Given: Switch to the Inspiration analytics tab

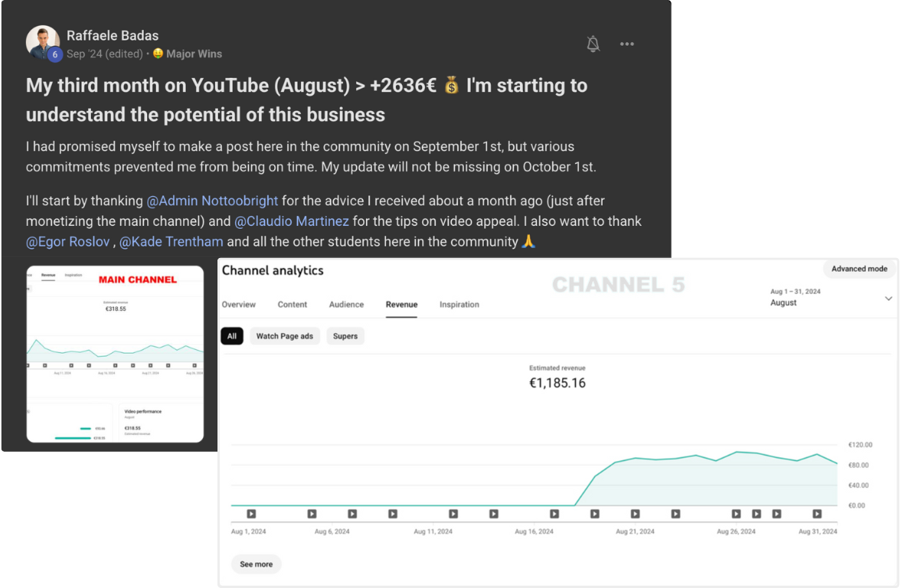Looking at the screenshot, I should (459, 305).
